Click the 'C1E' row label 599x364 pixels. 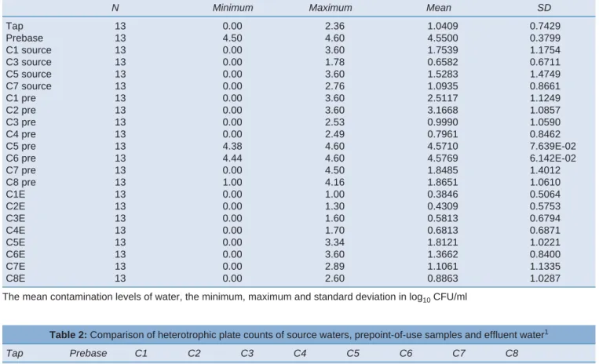16,195
